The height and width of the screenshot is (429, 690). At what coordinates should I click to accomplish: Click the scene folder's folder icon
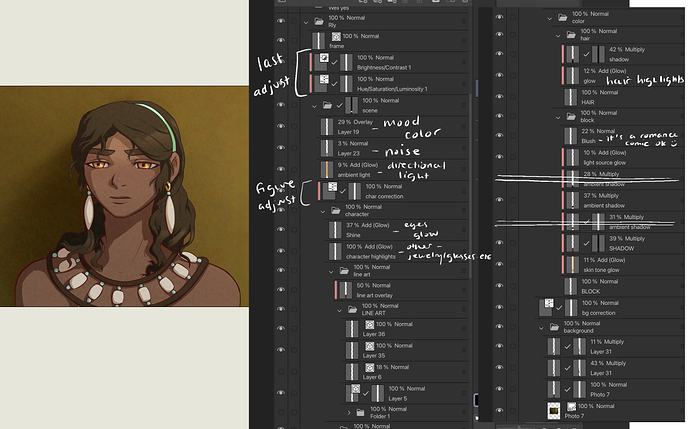pos(326,104)
